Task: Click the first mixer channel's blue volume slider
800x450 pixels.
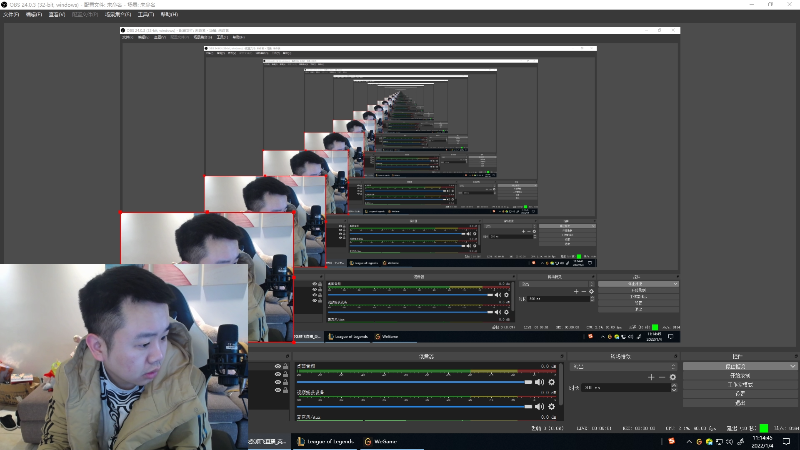Action: [x=414, y=382]
